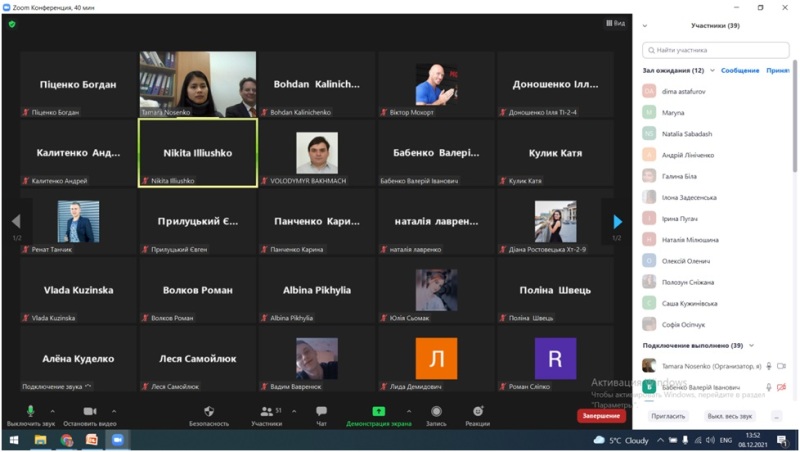Click the red End meeting button
800x452 pixels.
pos(602,416)
